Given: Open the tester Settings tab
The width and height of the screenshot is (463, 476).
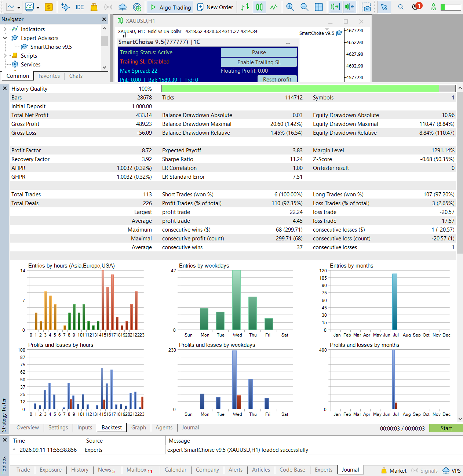Looking at the screenshot, I should point(58,428).
